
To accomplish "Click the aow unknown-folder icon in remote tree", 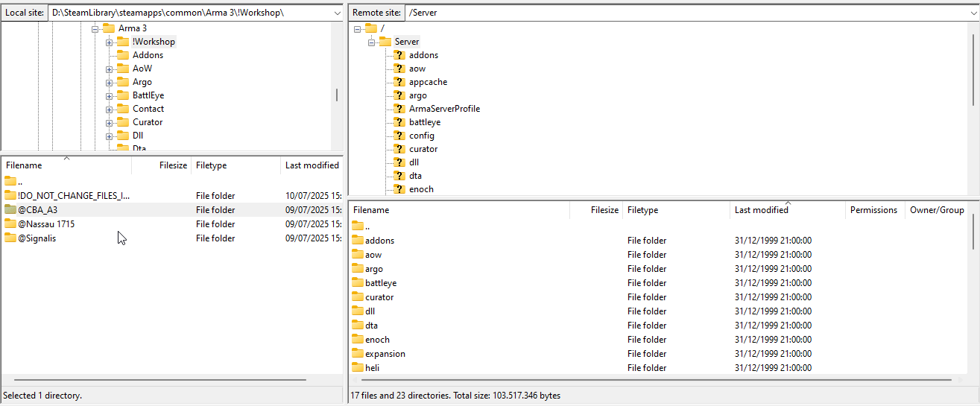I will pyautogui.click(x=399, y=69).
